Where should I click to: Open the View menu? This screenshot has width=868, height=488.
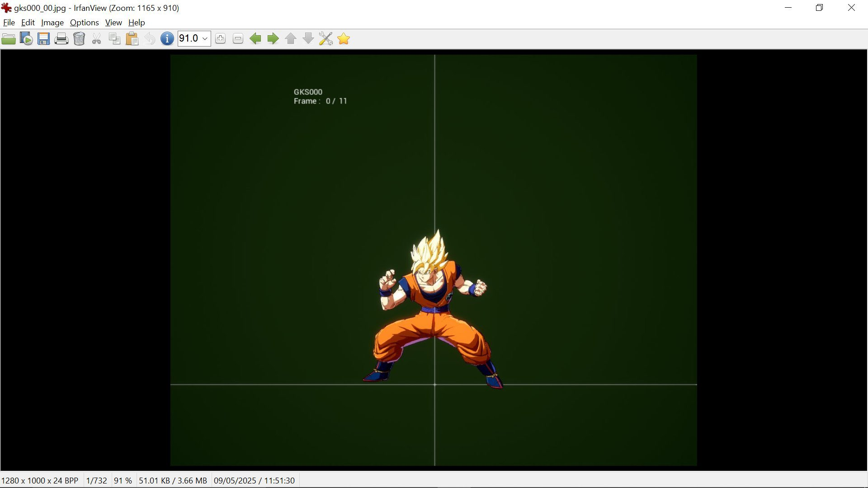click(x=113, y=23)
